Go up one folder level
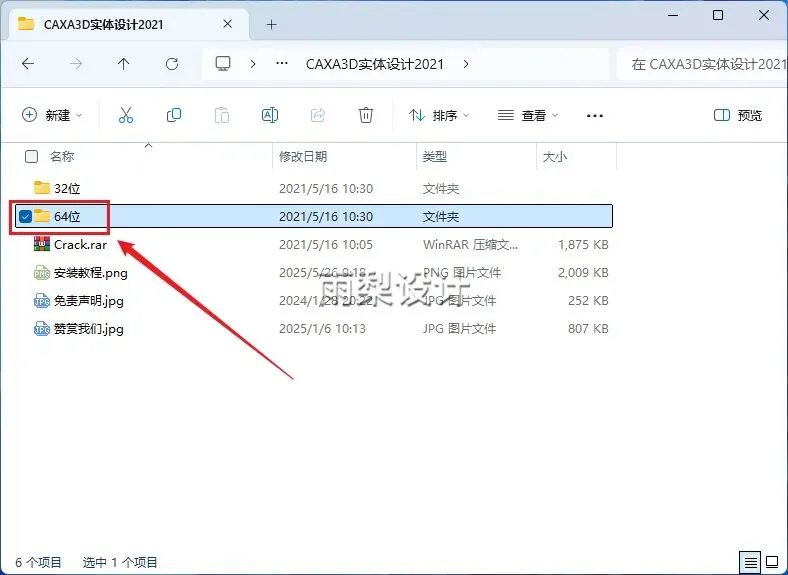 [124, 64]
